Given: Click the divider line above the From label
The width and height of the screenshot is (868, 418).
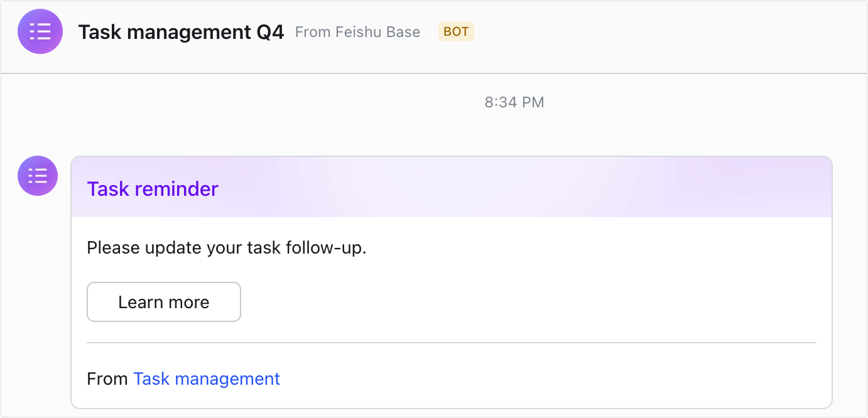Looking at the screenshot, I should point(451,342).
